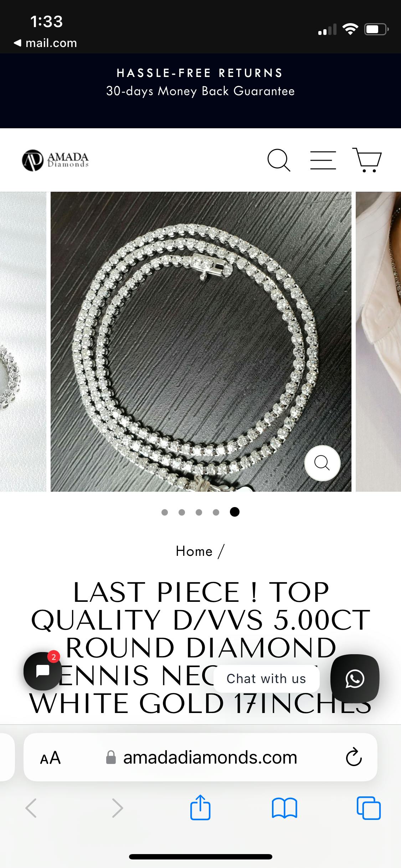Open the AA reader text options

coord(50,758)
